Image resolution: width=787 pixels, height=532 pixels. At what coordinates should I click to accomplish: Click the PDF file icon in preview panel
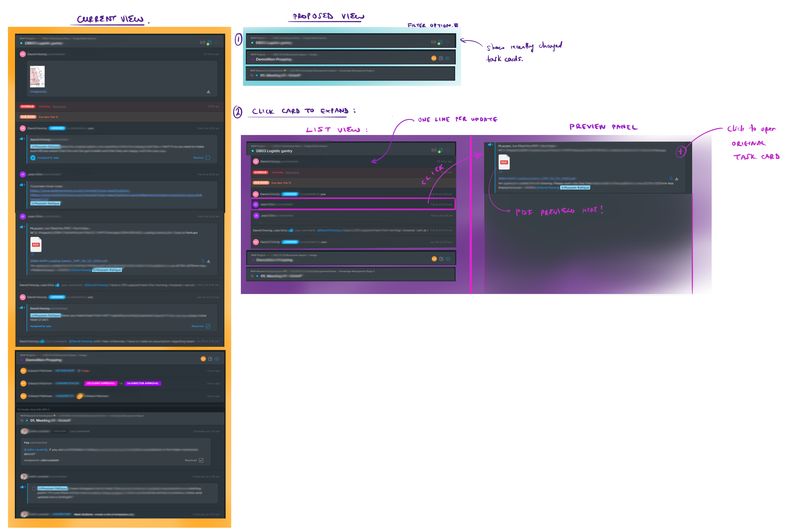(x=504, y=162)
